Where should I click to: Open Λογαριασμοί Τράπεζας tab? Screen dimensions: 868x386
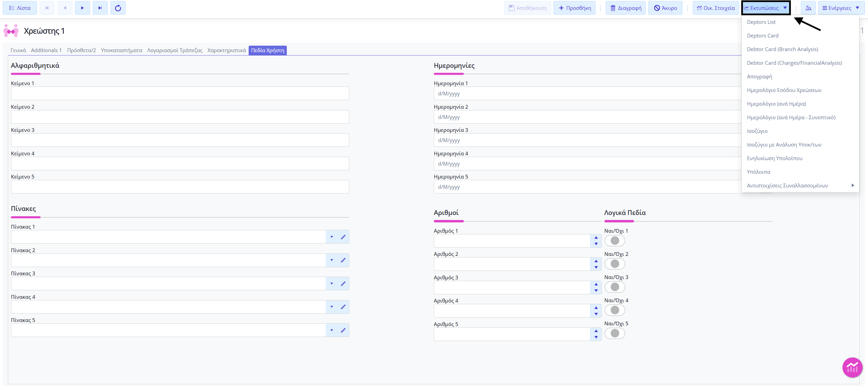(175, 50)
